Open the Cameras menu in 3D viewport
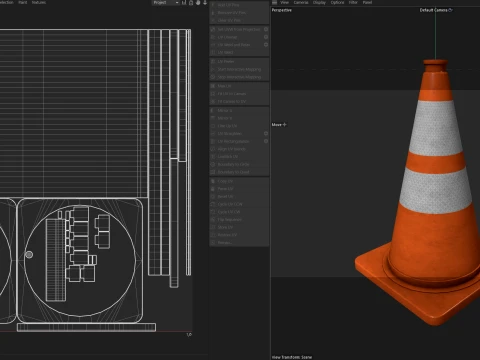480x360 pixels. [301, 2]
